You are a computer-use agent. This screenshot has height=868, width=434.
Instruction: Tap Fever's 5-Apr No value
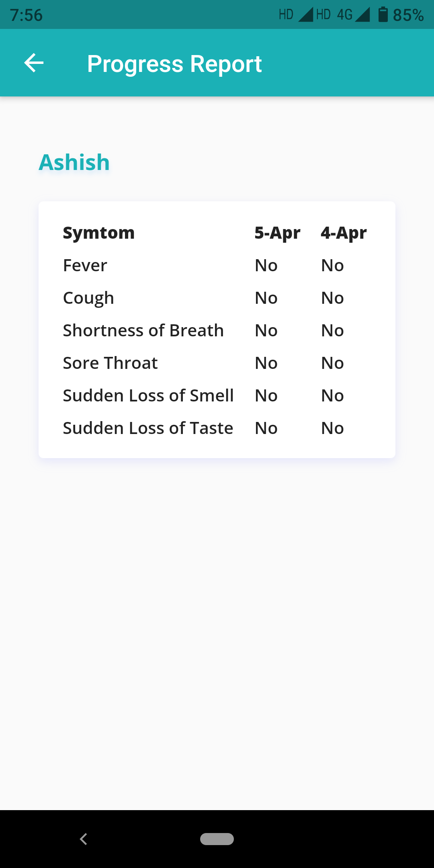coord(266,266)
